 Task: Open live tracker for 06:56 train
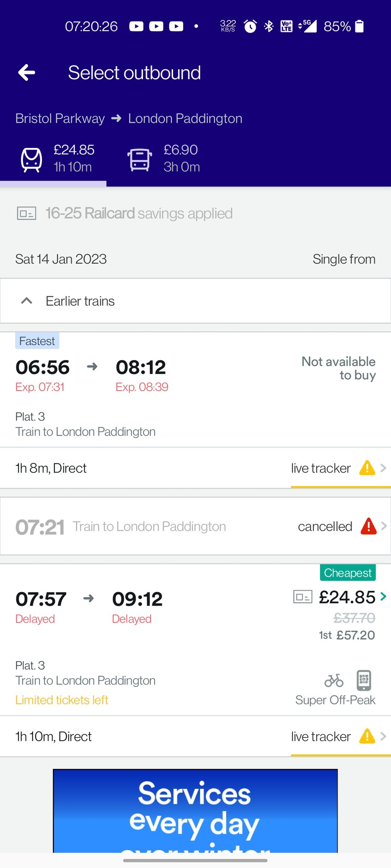click(x=321, y=468)
